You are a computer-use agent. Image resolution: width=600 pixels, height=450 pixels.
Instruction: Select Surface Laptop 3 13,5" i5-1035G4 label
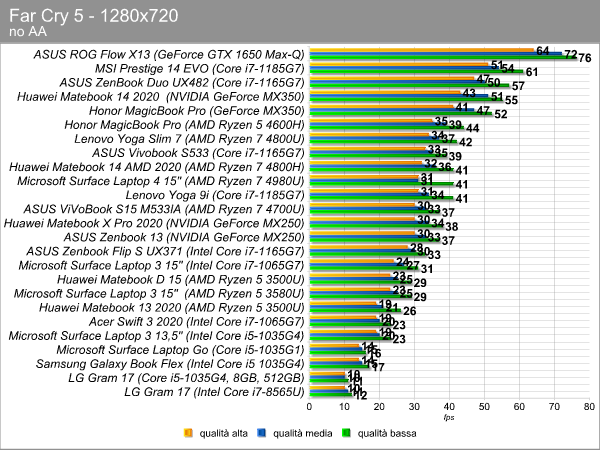(157, 336)
